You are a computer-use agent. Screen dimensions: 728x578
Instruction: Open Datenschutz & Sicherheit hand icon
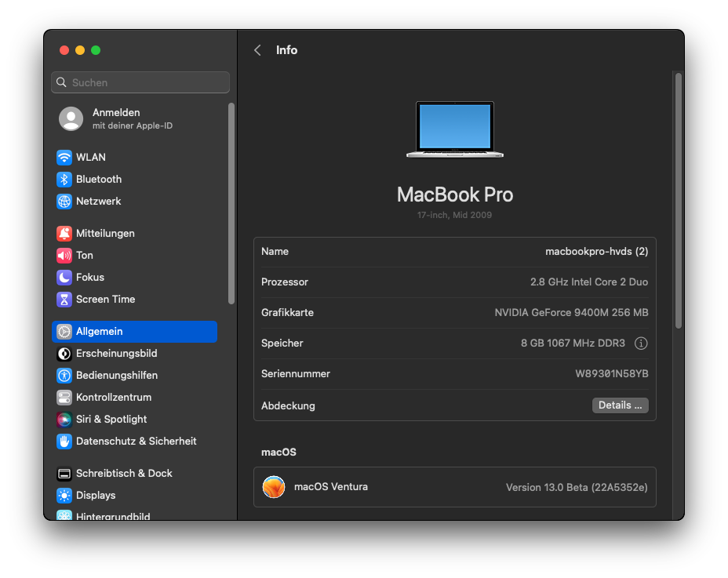[64, 441]
